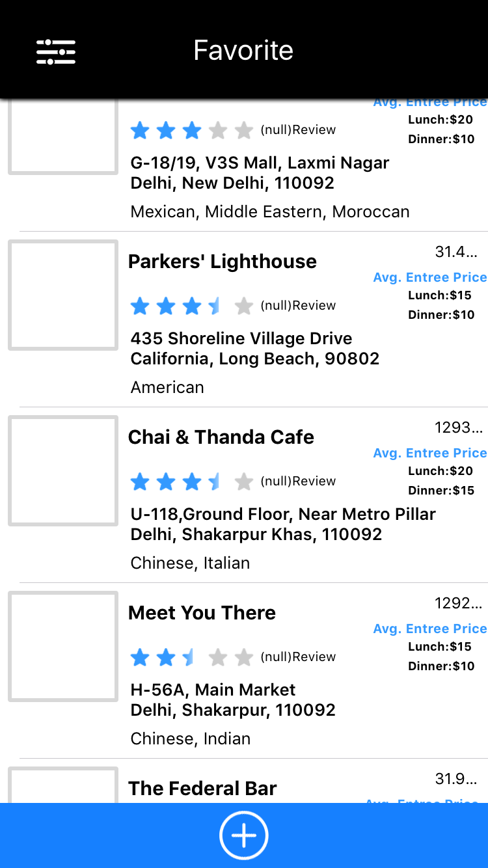The width and height of the screenshot is (488, 868).
Task: Click third star of Parkers' Lighthouse
Action: click(x=192, y=306)
